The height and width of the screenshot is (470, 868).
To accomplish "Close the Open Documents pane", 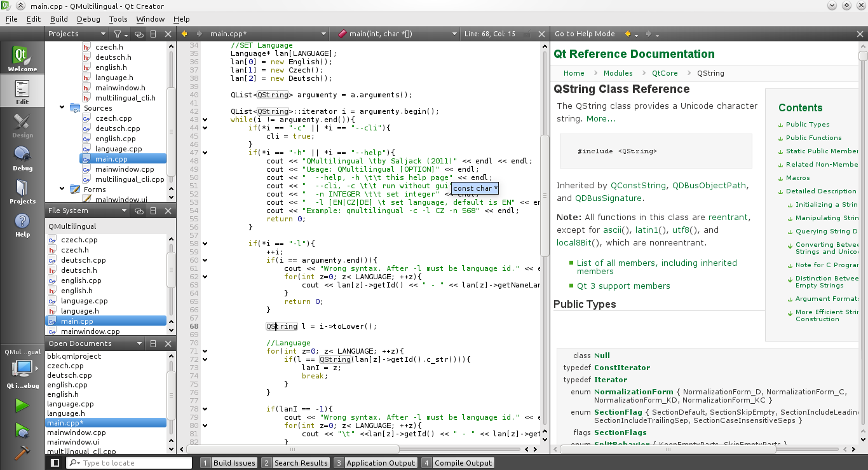I will tap(168, 343).
